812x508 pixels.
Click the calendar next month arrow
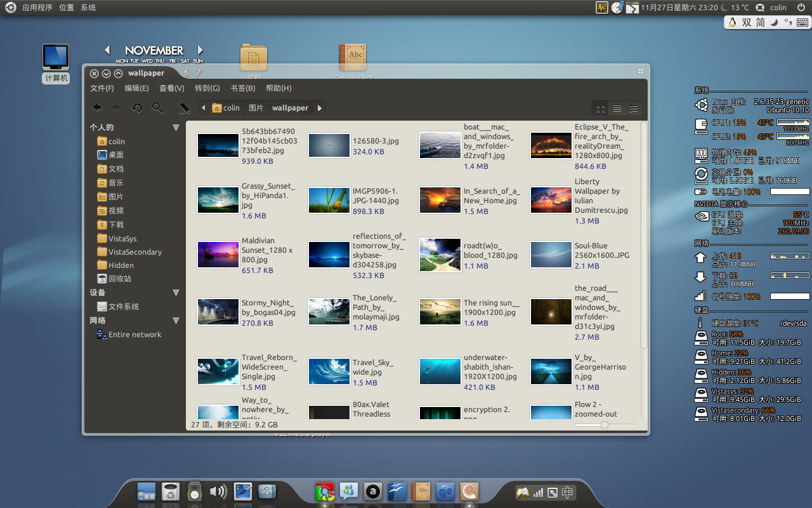coord(200,50)
